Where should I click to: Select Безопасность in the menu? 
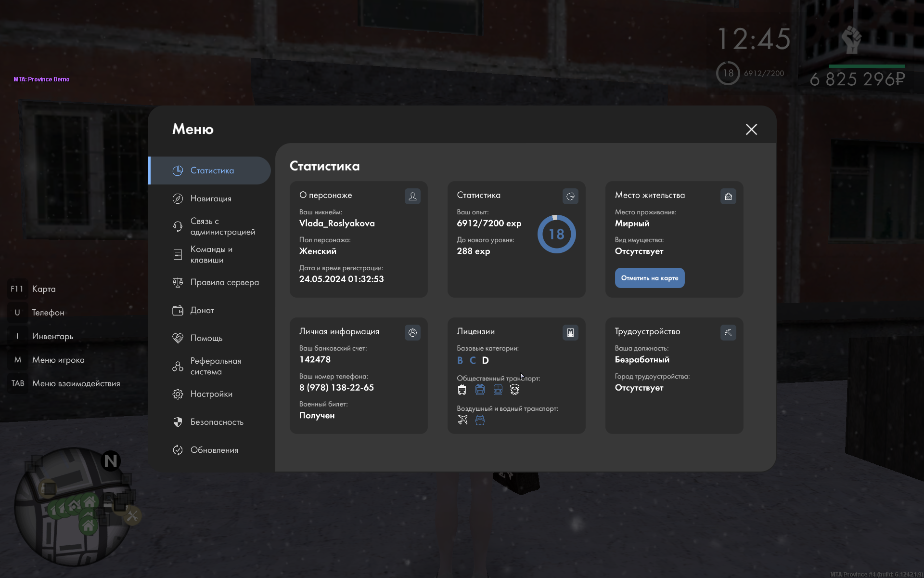(217, 422)
